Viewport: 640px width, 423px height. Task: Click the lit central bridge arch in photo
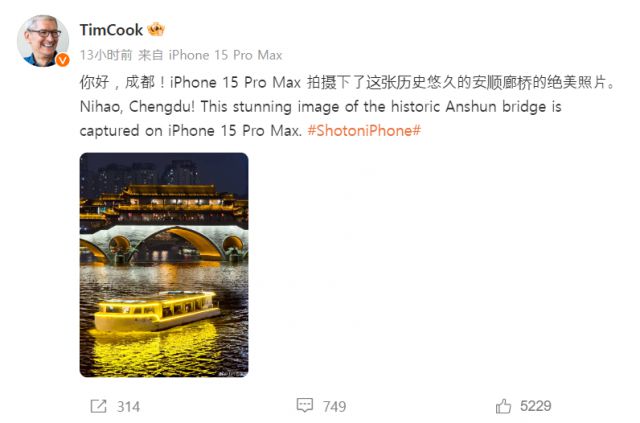178,245
